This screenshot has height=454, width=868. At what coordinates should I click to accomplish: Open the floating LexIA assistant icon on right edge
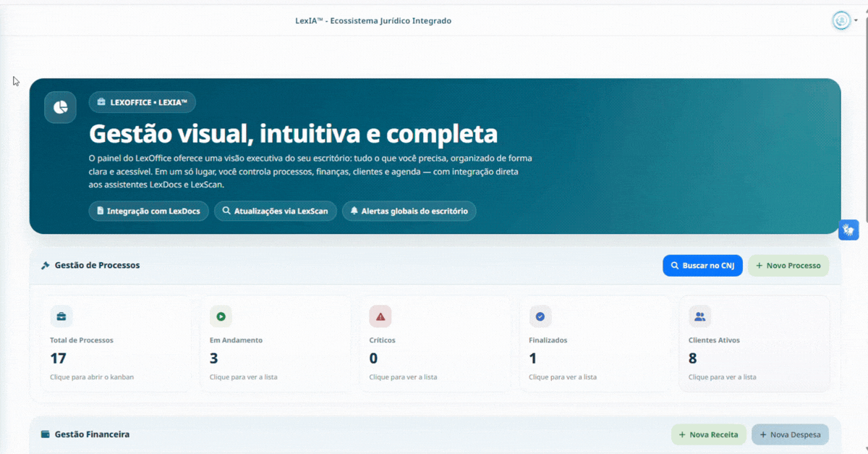tap(848, 230)
